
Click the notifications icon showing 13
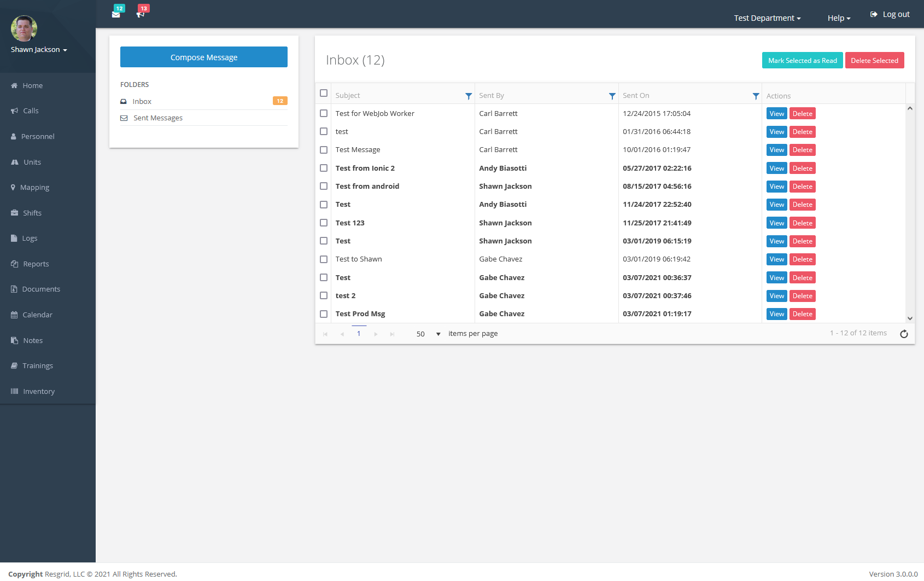click(141, 14)
